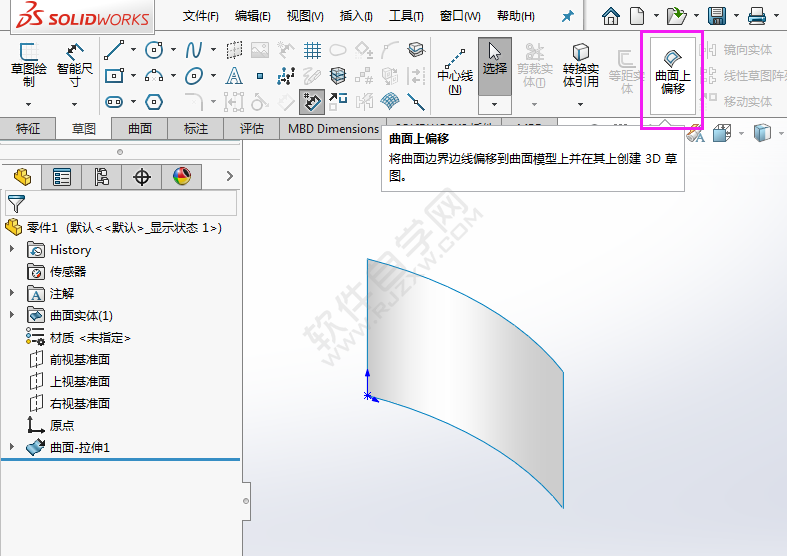The height and width of the screenshot is (556, 787).
Task: Click the Save icon in title bar
Action: tap(716, 16)
